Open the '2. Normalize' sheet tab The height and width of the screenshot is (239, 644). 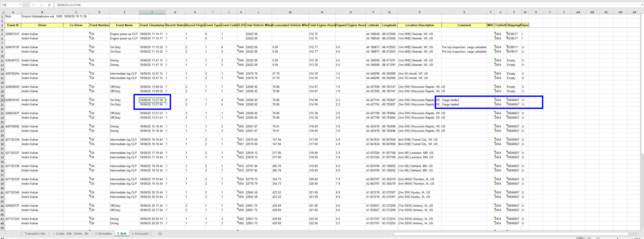click(x=103, y=233)
